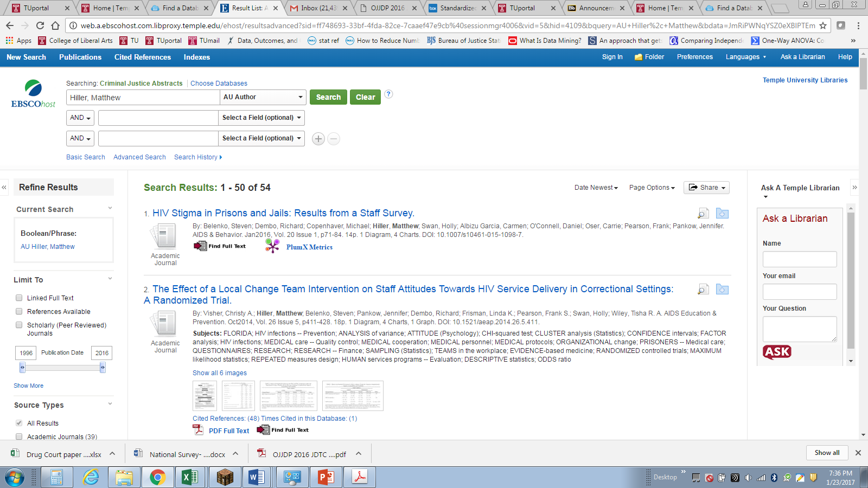This screenshot has height=488, width=868.
Task: Collapse the left Refine Results sidebar arrow
Action: (x=4, y=188)
